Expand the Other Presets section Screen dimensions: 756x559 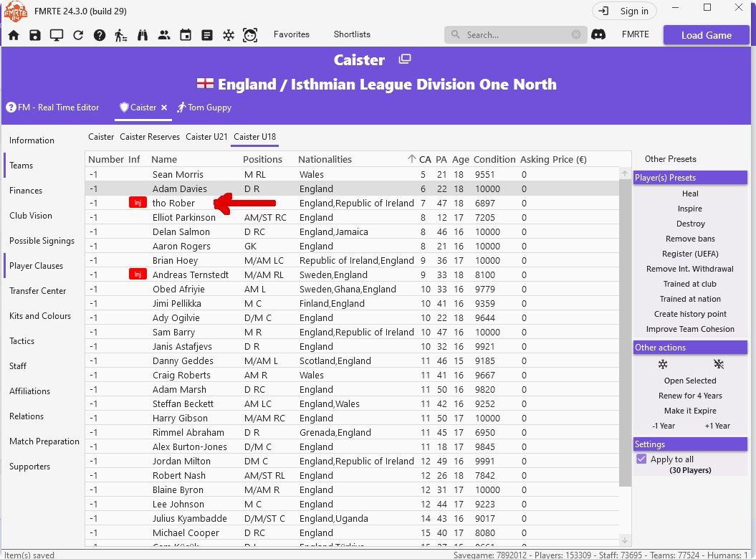pyautogui.click(x=670, y=159)
